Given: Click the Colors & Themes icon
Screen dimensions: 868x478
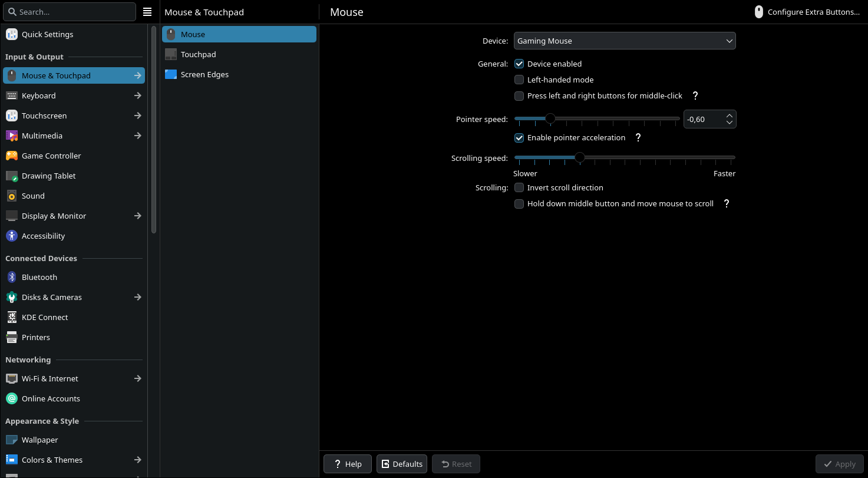Looking at the screenshot, I should tap(12, 460).
